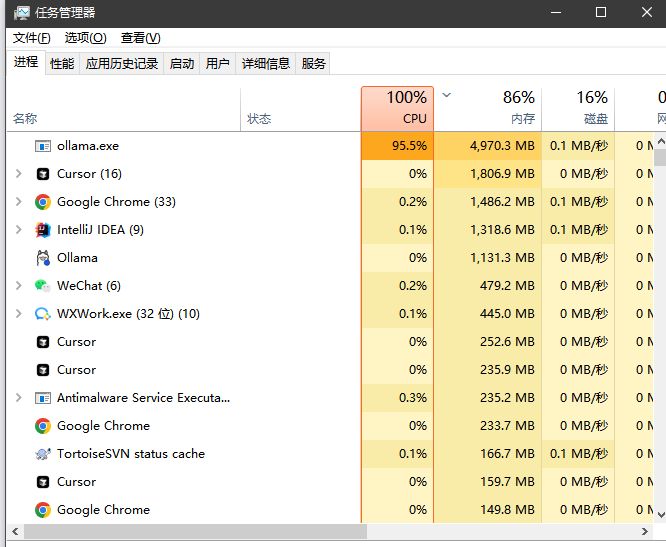Open the 选项(O) menu
This screenshot has width=666, height=547.
pos(85,38)
